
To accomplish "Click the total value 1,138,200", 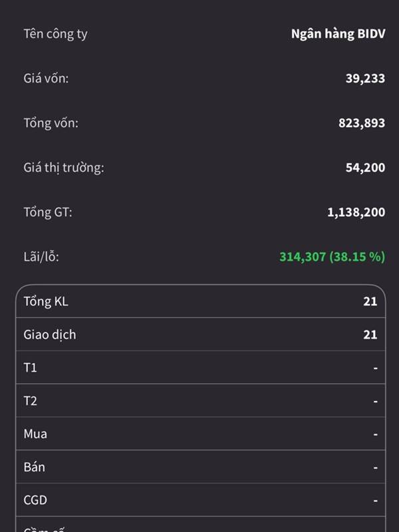I will tap(356, 212).
